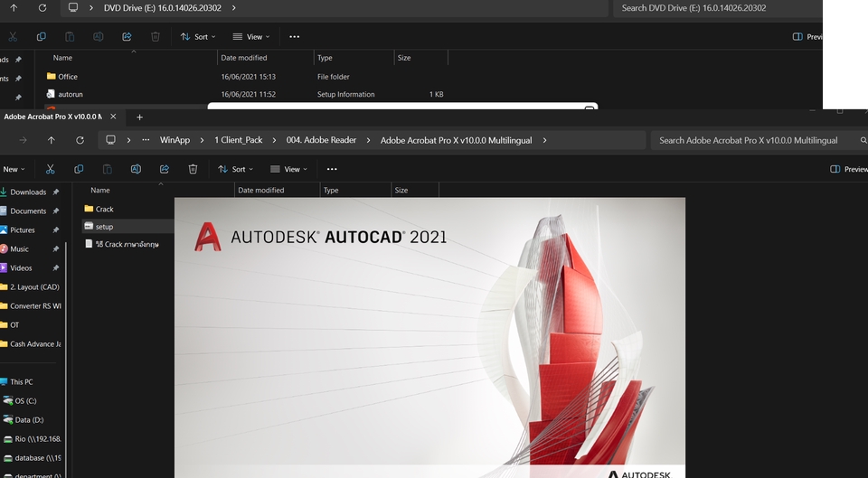The width and height of the screenshot is (868, 478).
Task: Expand chevron after DVD Drive (E:) breadcrumb
Action: [x=233, y=8]
